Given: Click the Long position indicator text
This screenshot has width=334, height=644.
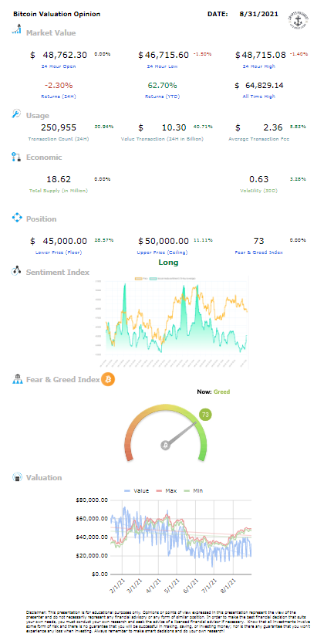Looking at the screenshot, I should click(168, 263).
